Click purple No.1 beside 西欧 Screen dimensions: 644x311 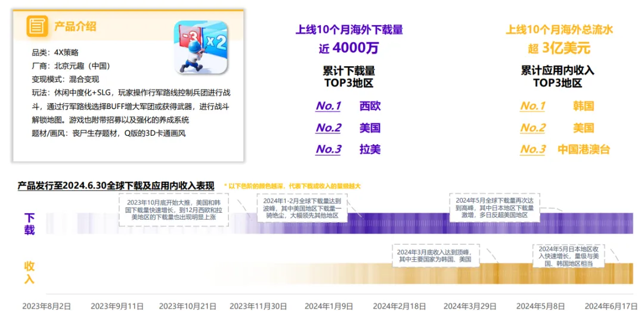(x=328, y=106)
